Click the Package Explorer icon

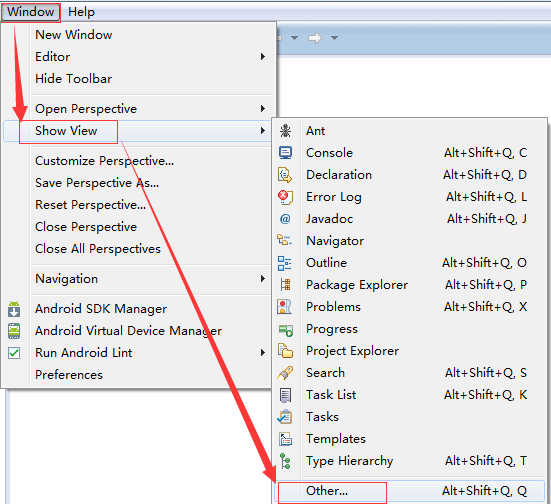tap(285, 285)
